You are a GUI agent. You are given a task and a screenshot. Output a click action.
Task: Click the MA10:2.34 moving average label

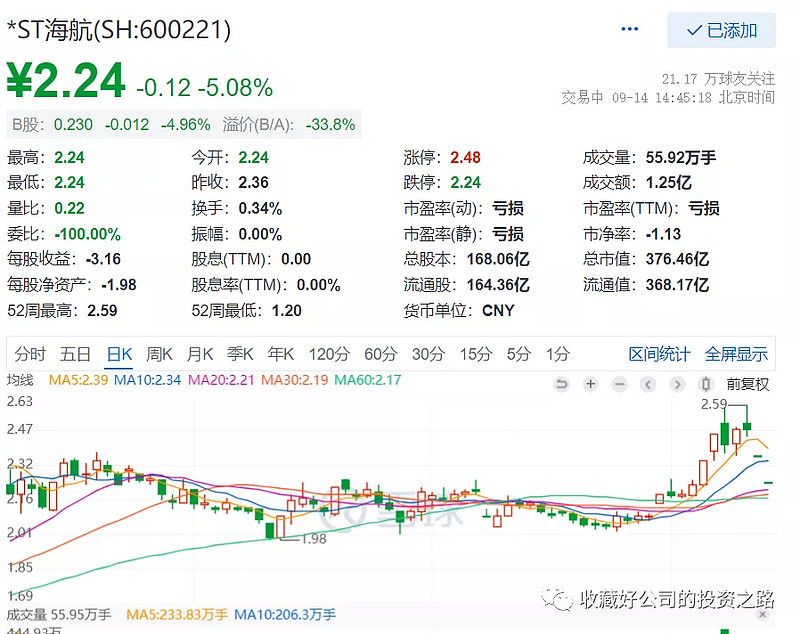[x=147, y=380]
